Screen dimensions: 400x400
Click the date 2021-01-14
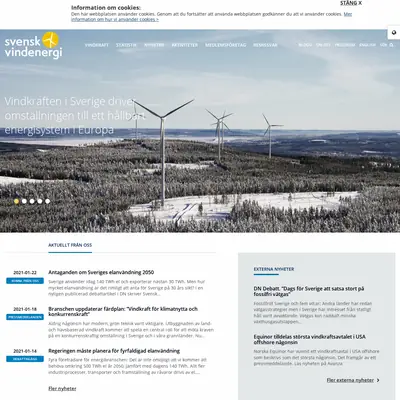(x=25, y=351)
